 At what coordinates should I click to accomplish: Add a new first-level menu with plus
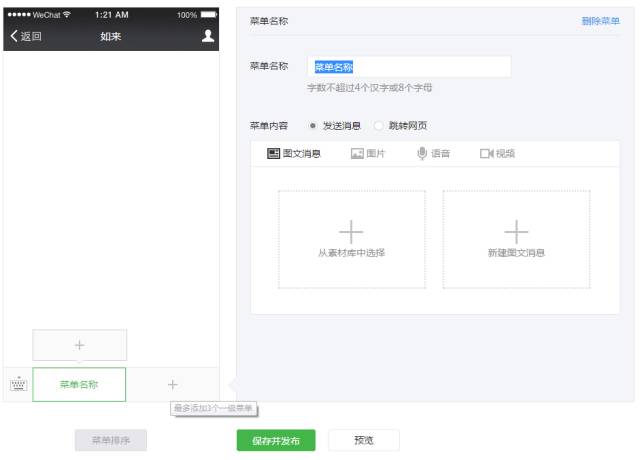coord(173,384)
